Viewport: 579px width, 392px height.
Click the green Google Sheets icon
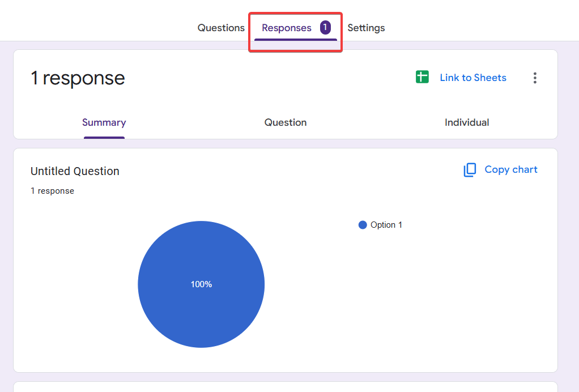[422, 78]
